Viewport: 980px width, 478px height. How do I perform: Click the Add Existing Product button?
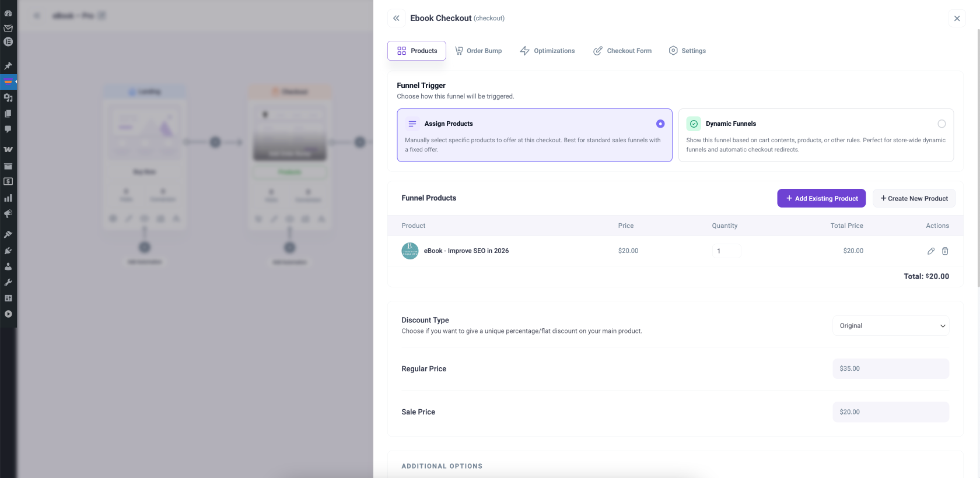pyautogui.click(x=821, y=198)
